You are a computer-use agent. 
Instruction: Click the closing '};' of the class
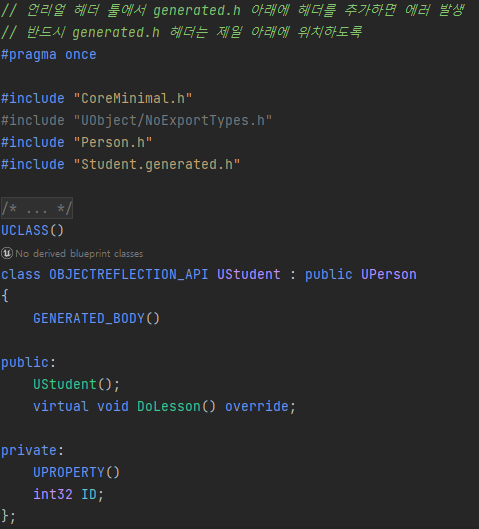coord(8,516)
